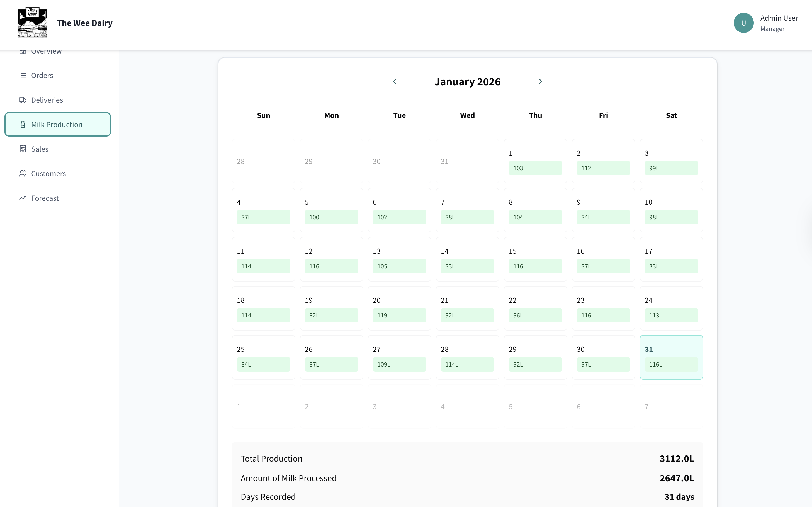812x507 pixels.
Task: Click the Forecast trend-line icon
Action: (23, 198)
